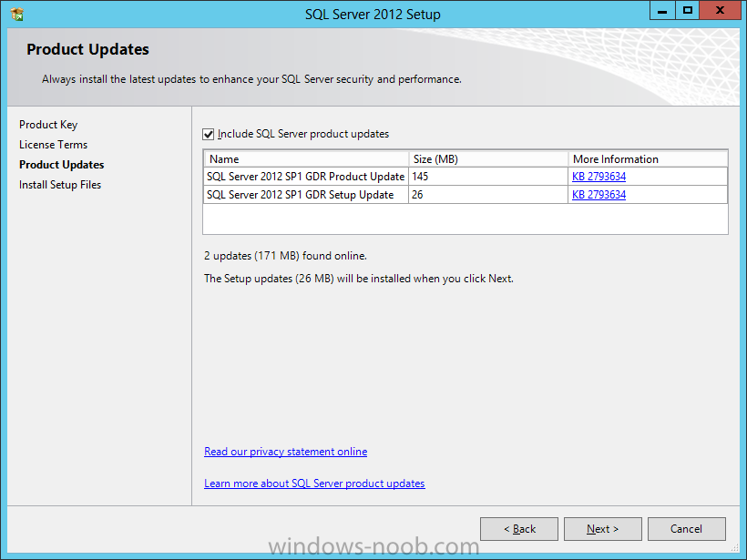The width and height of the screenshot is (747, 560).
Task: Select SQL Server 2012 SP1 GDR Setup Update row
Action: tap(466, 195)
